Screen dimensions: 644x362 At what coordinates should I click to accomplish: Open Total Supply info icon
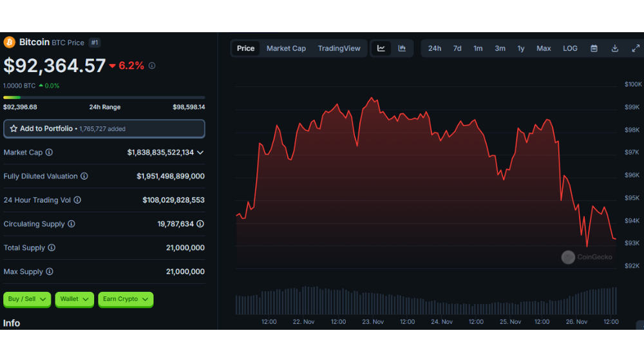pos(52,248)
